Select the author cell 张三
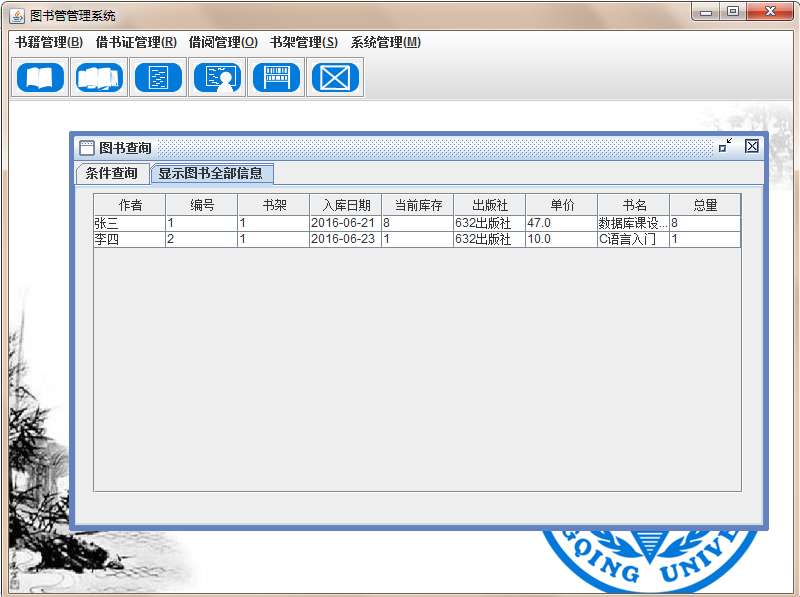This screenshot has height=597, width=800. tap(130, 223)
